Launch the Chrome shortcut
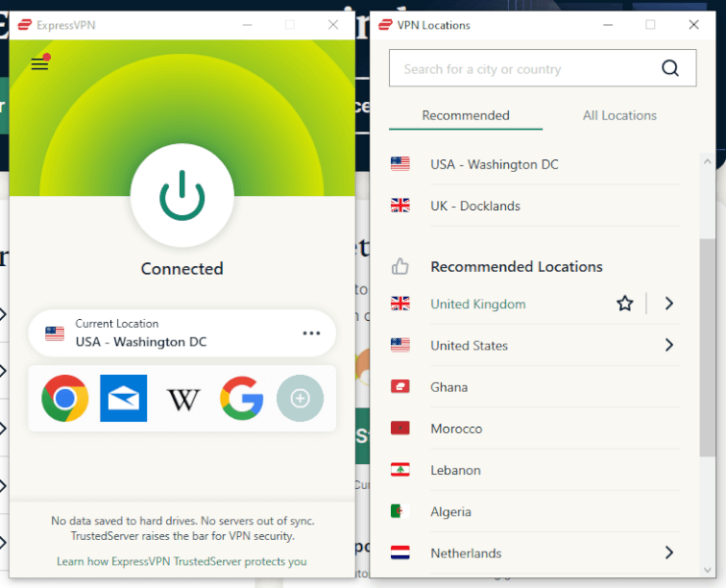The image size is (726, 588). click(x=65, y=398)
